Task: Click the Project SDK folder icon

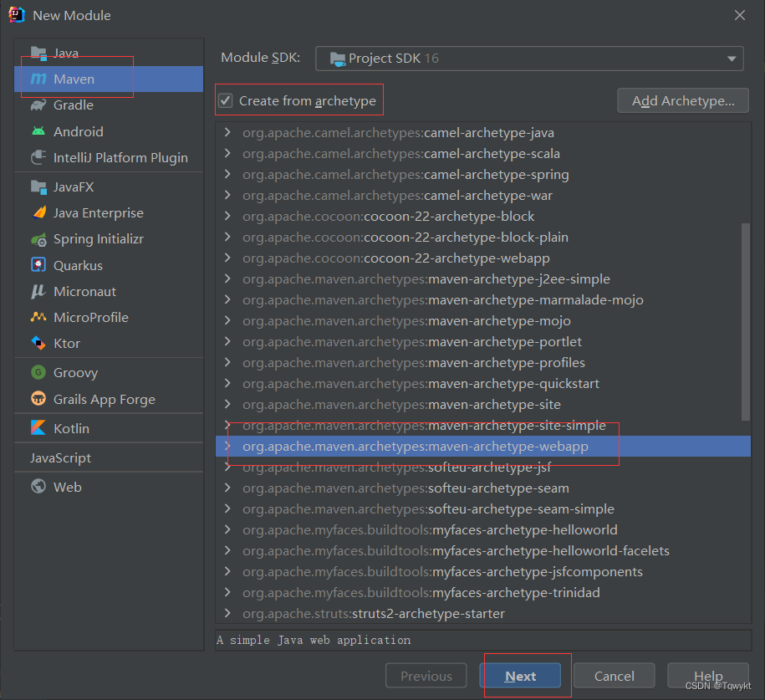Action: 338,59
